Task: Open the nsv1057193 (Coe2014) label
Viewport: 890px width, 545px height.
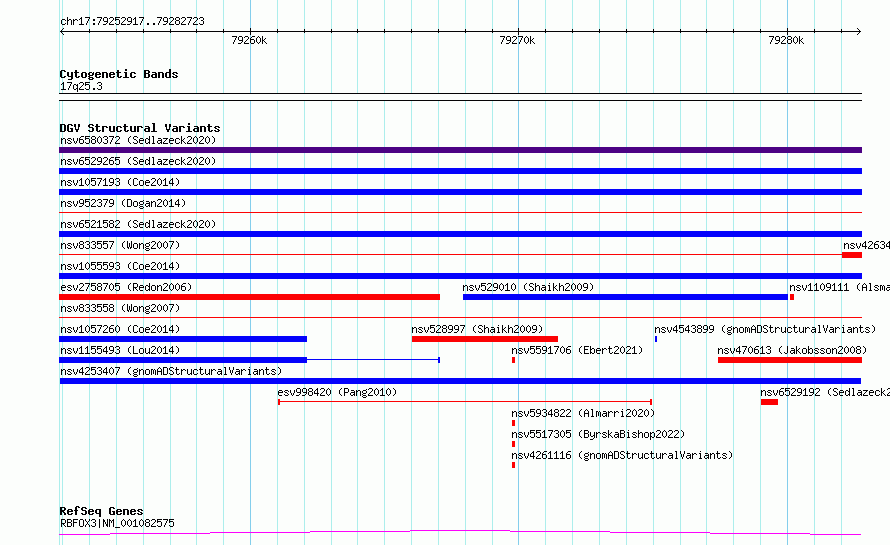Action: coord(120,182)
